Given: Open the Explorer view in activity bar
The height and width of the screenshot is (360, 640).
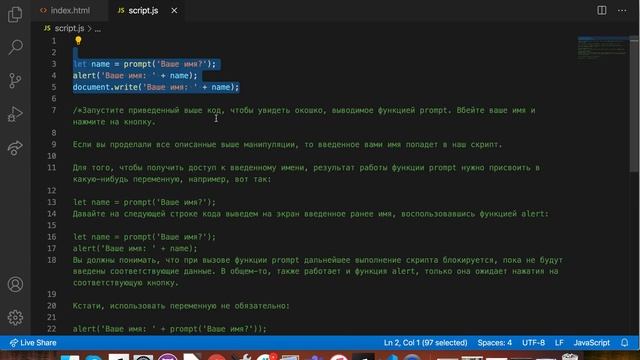Looking at the screenshot, I should coord(15,14).
